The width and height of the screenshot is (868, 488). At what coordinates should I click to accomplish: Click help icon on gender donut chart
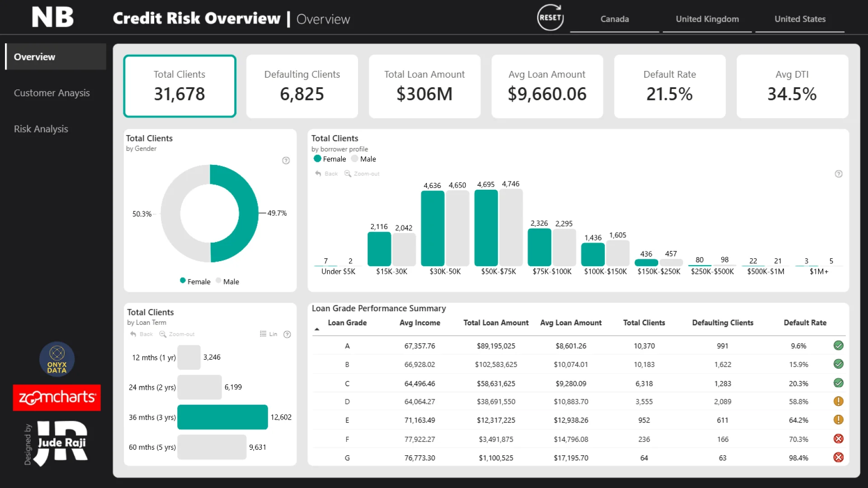[x=286, y=160]
